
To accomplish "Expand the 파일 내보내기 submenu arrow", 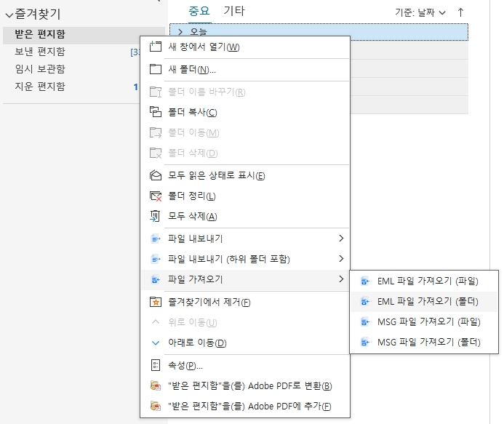I will [341, 239].
